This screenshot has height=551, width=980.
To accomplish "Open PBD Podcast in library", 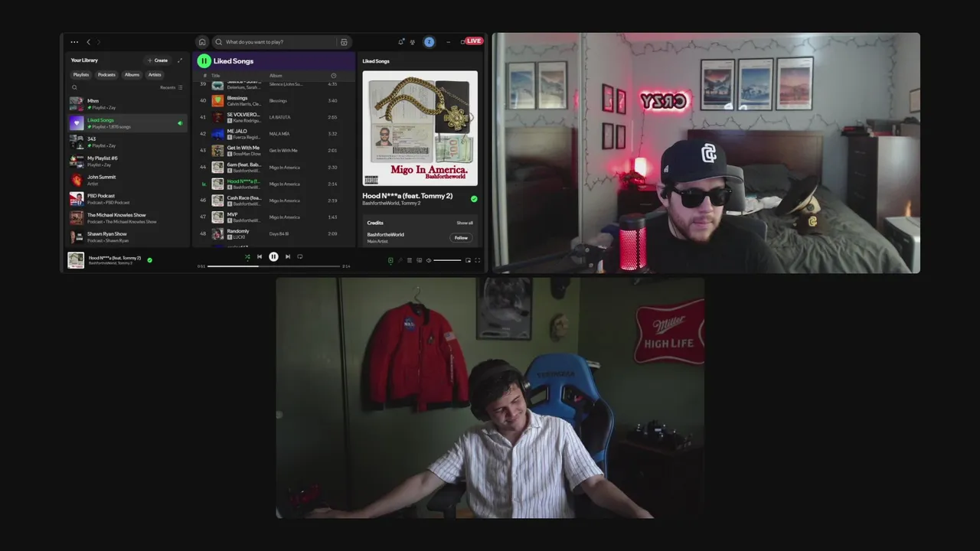I will pyautogui.click(x=126, y=199).
